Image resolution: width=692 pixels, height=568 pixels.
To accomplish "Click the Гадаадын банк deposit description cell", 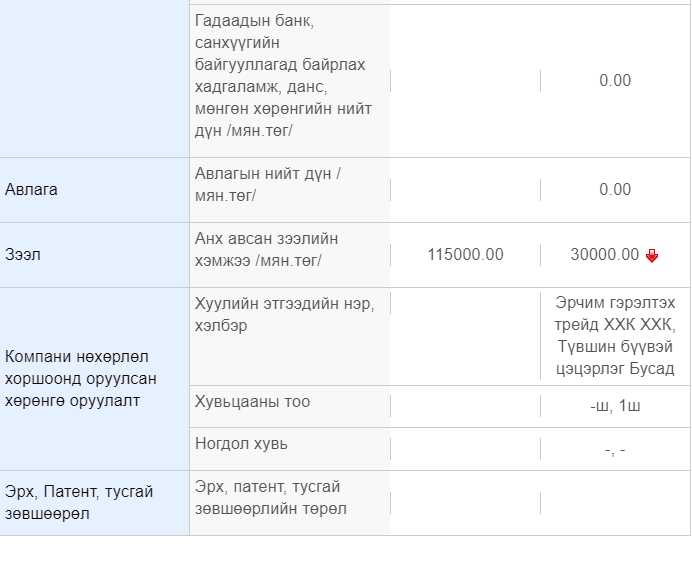I will [x=280, y=76].
